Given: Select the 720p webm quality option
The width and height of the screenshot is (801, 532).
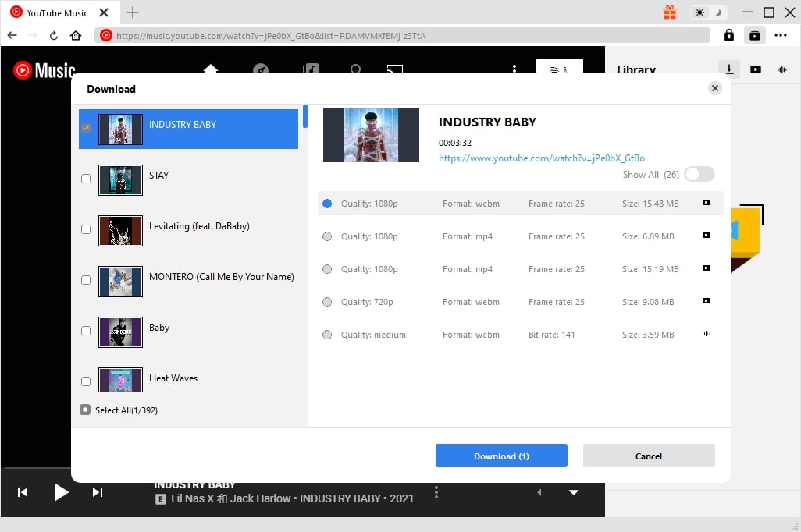Looking at the screenshot, I should pos(327,302).
